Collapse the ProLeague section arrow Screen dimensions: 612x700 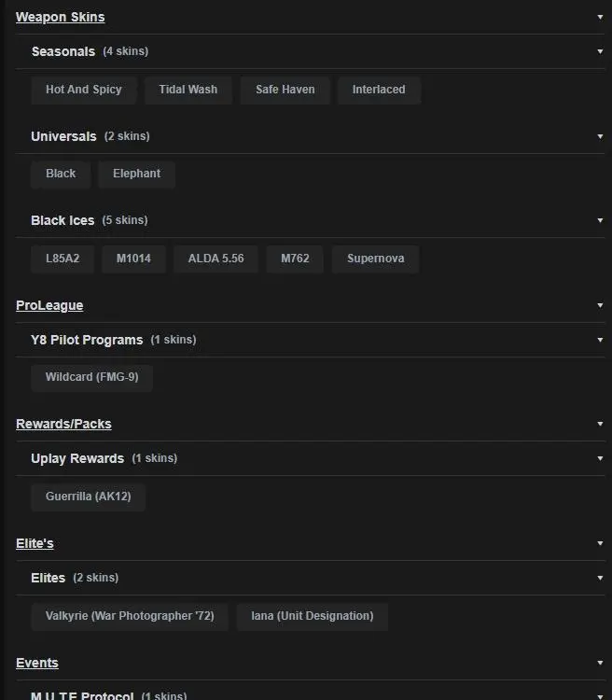tap(600, 305)
